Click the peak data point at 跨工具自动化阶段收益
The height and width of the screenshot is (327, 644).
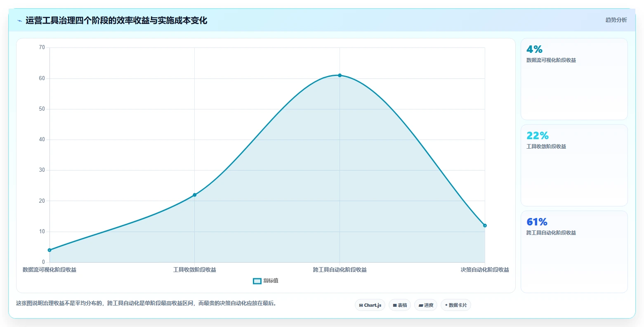tap(340, 75)
